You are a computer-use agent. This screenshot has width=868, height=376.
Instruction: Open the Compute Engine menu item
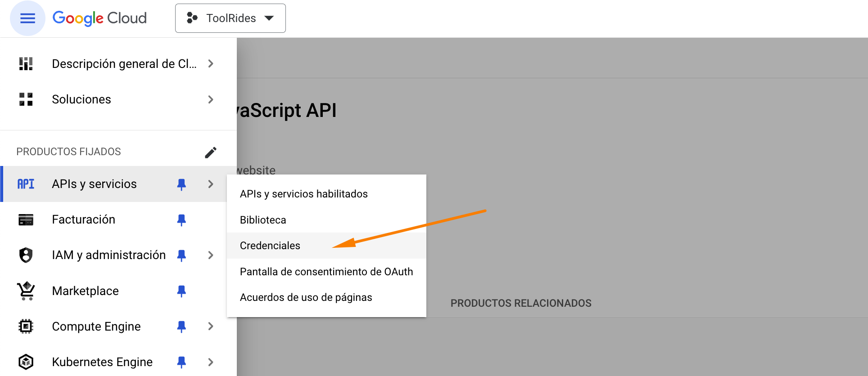[x=96, y=327]
